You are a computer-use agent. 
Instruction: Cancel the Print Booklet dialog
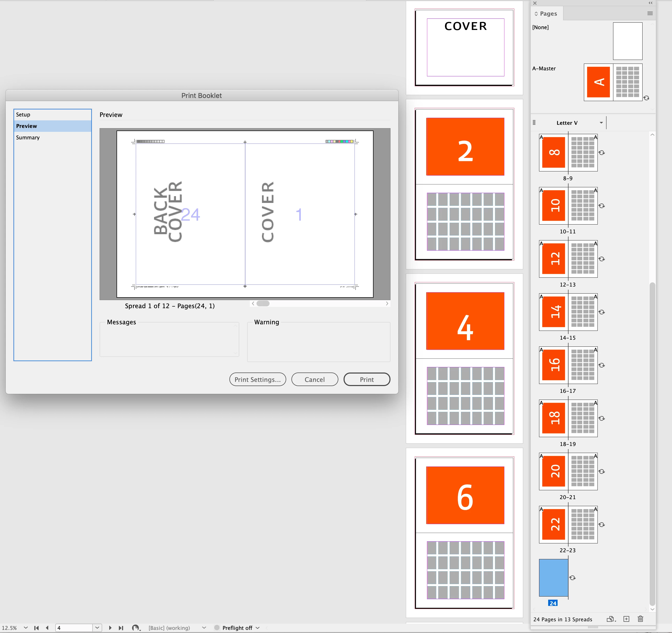tap(314, 379)
